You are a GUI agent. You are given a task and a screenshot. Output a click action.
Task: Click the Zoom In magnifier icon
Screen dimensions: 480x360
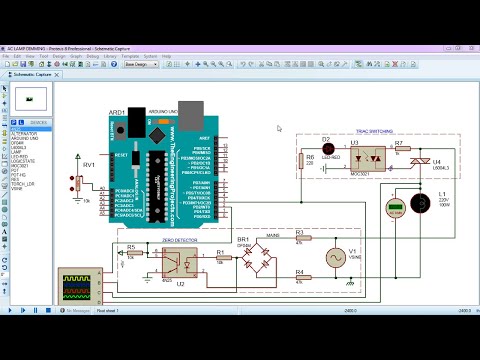coord(206,64)
